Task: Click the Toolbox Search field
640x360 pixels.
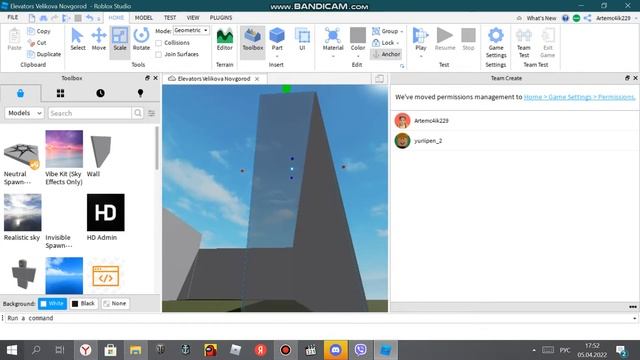Action: 90,113
